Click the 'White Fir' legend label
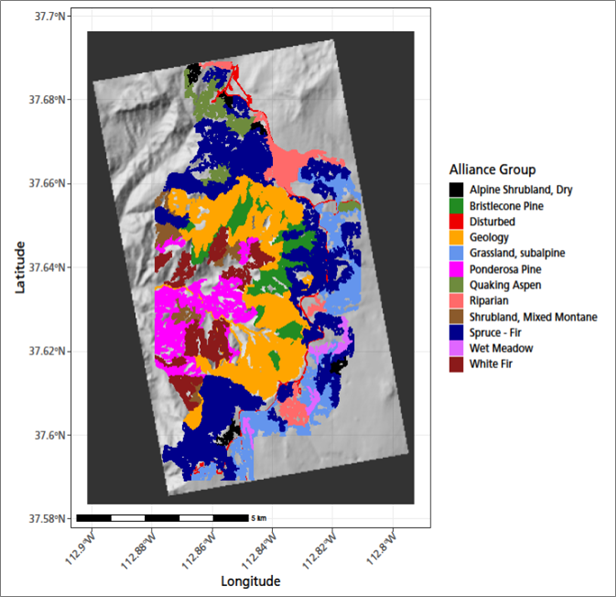616x597 pixels. click(x=491, y=364)
